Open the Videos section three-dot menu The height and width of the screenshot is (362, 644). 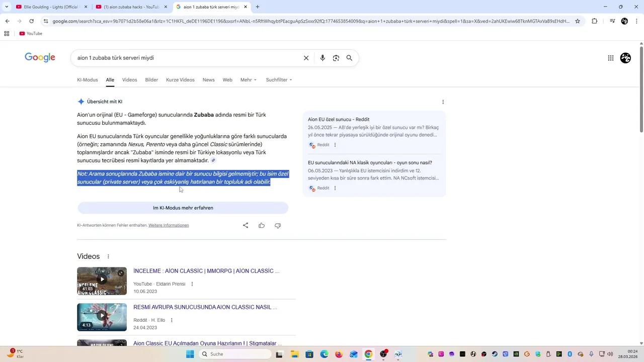(108, 256)
